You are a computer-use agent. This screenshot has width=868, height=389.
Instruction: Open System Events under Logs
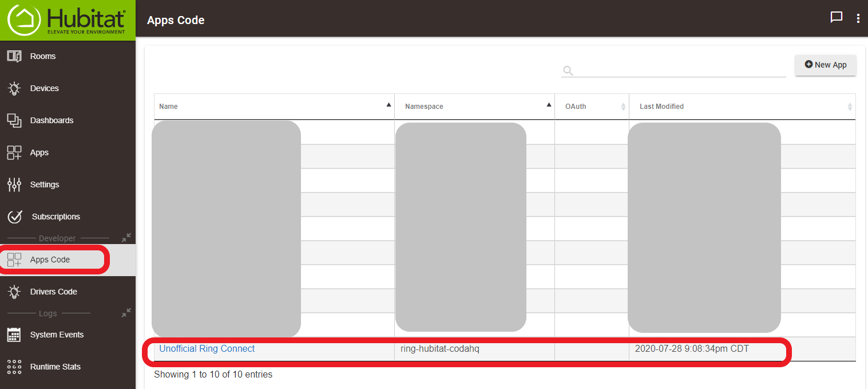pyautogui.click(x=68, y=335)
